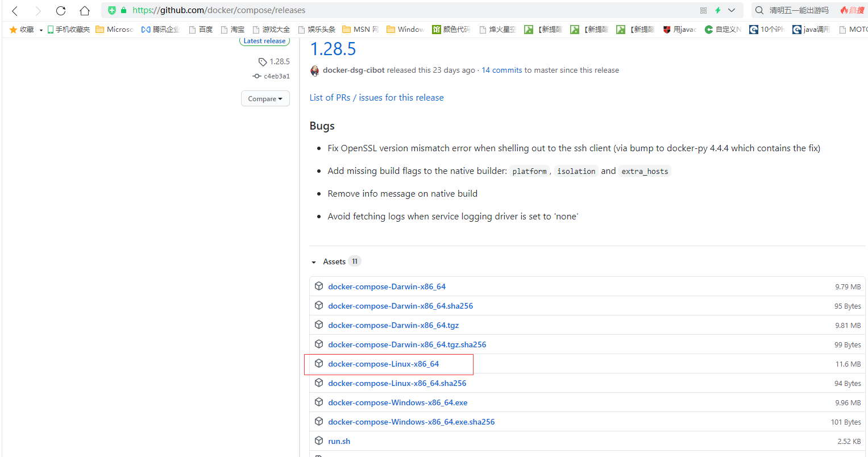Open 游戏大全 bookmark
The width and height of the screenshot is (868, 457).
(x=271, y=30)
